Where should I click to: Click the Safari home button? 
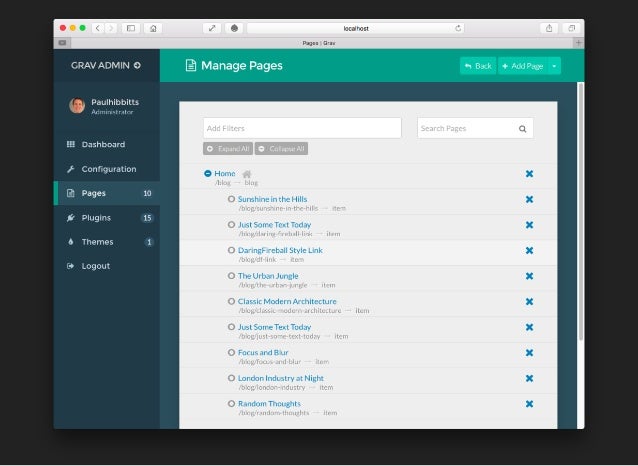(153, 28)
